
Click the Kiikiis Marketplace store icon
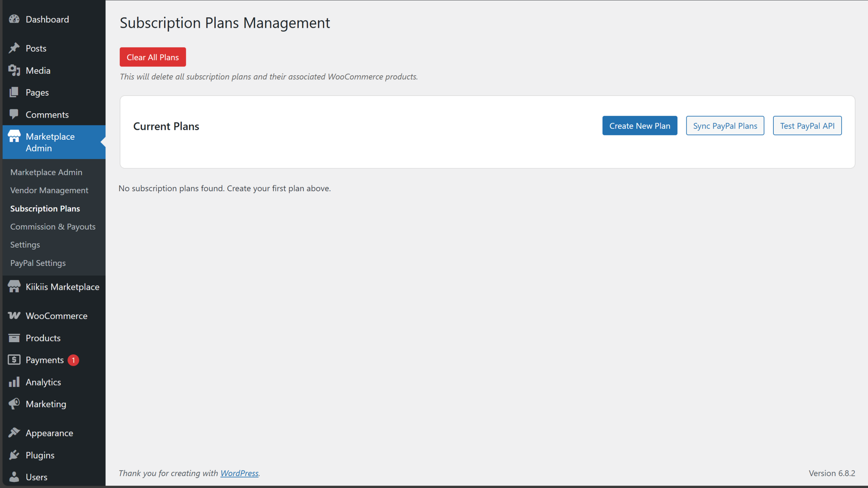pyautogui.click(x=14, y=287)
